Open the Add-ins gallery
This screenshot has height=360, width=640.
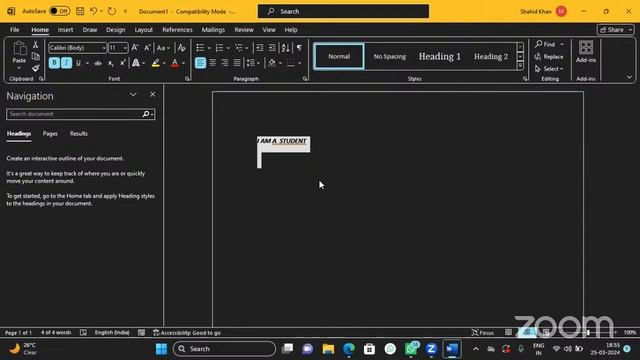tap(586, 52)
